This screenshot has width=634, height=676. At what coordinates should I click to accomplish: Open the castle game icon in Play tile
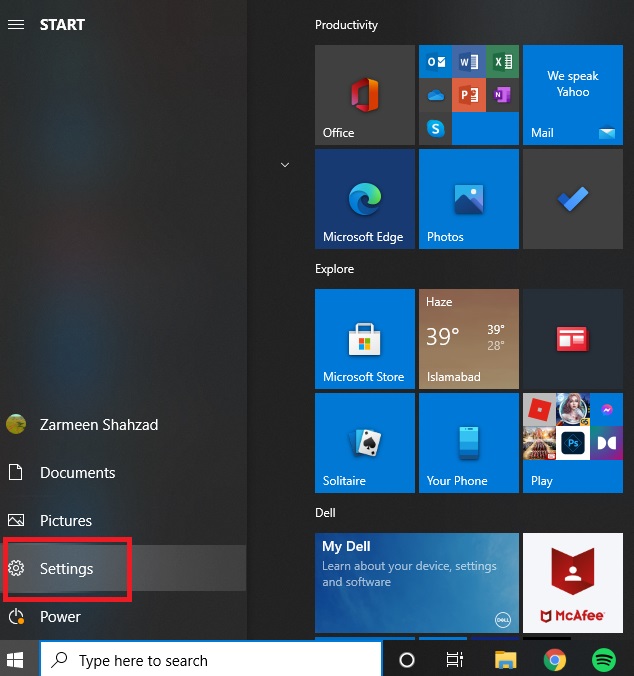click(x=539, y=443)
